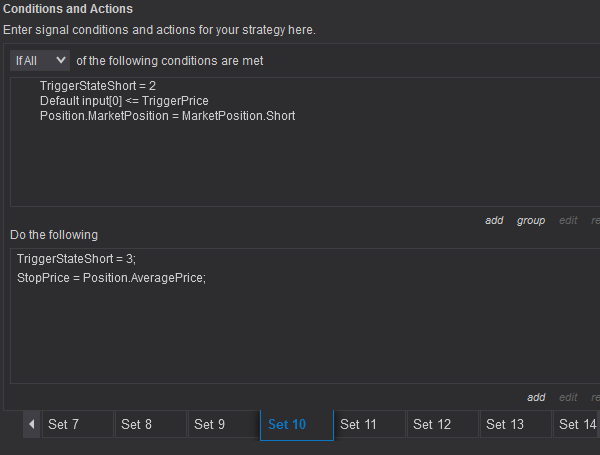Screen dimensions: 600x455
Task: Open the Set 13 tab
Action: 505,424
